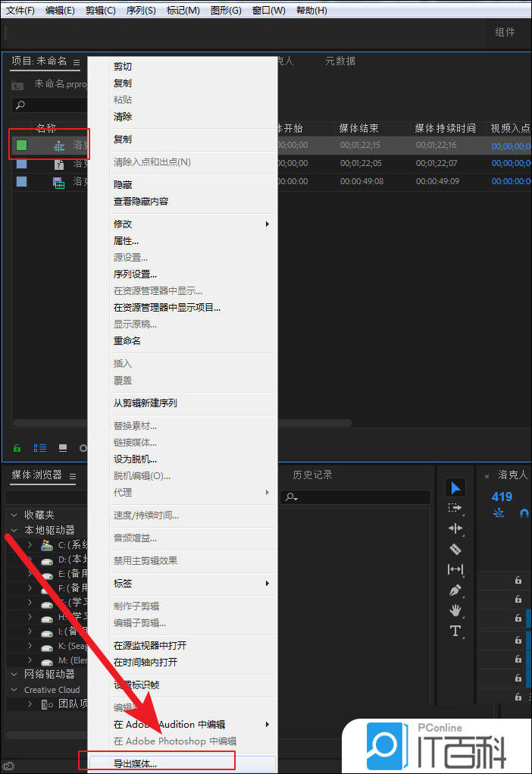Click the 团队项目 team project icon
532x774 pixels.
coord(47,704)
